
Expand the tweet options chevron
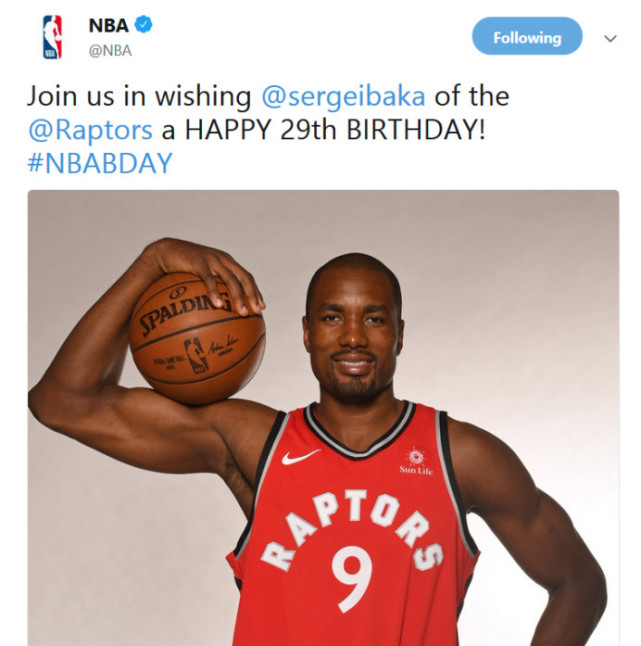[x=610, y=38]
